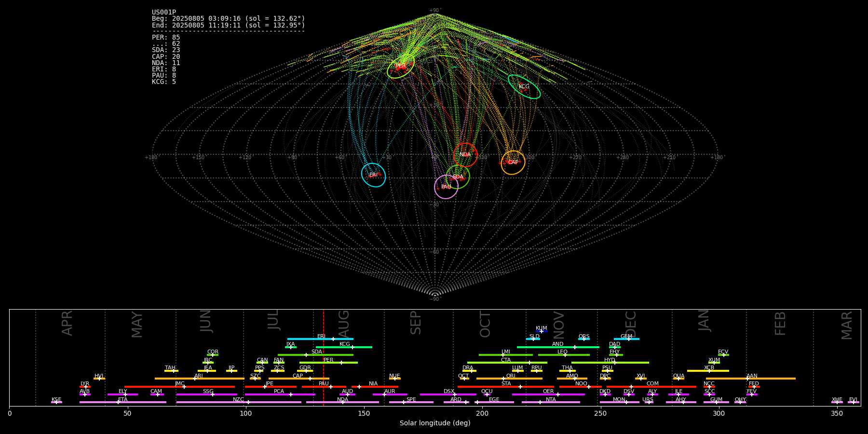Select the 'End: 20250805 11:19:11' line
The image size is (868, 434).
229,25
